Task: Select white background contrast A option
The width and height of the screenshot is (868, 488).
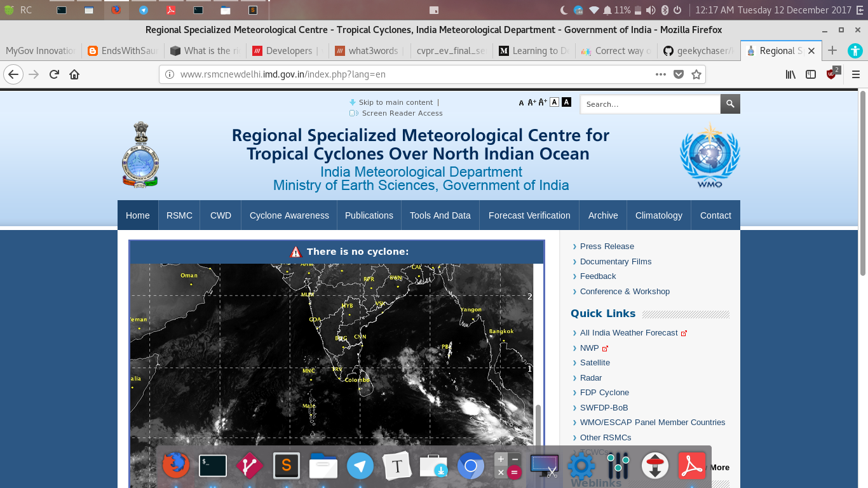Action: (554, 102)
